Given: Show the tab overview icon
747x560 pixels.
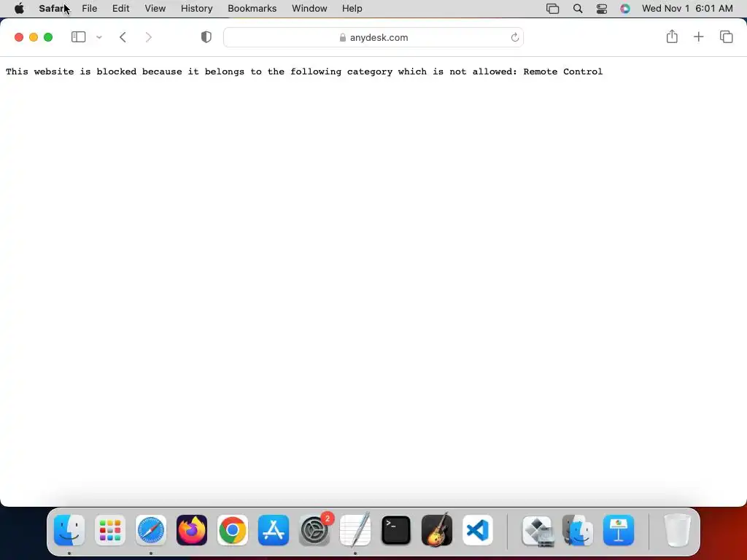Looking at the screenshot, I should [726, 36].
